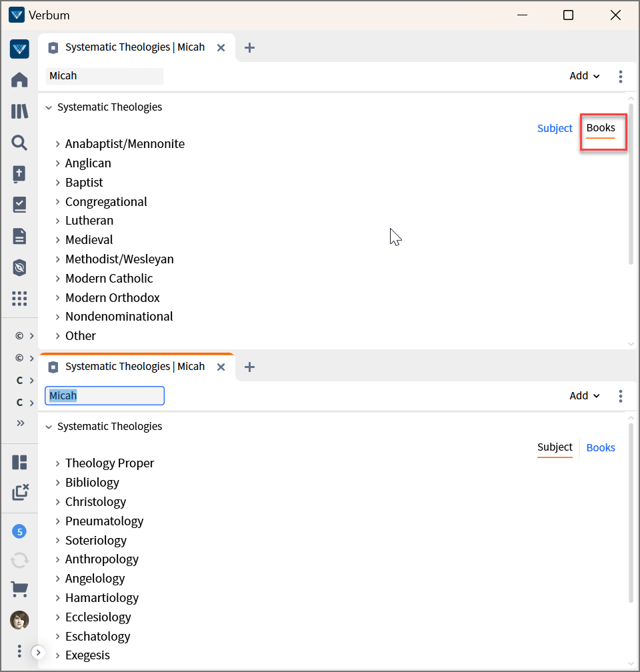Expand the Lutheran group
This screenshot has width=640, height=672.
click(x=57, y=221)
